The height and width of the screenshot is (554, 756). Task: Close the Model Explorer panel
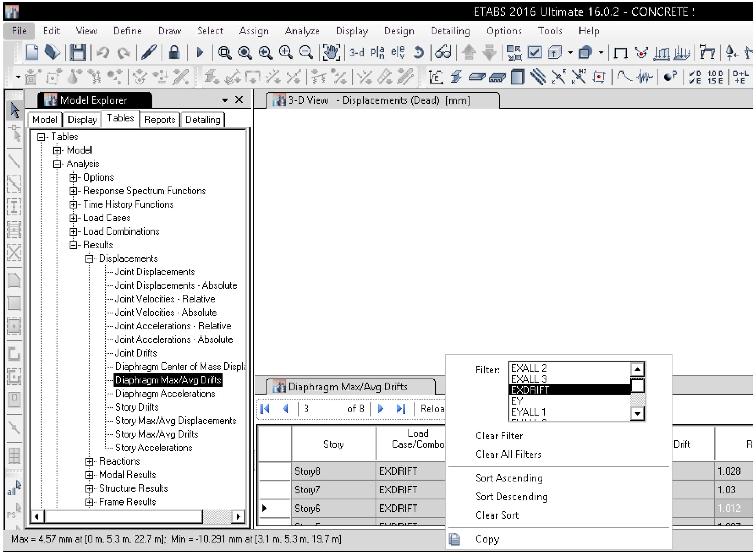pyautogui.click(x=239, y=100)
